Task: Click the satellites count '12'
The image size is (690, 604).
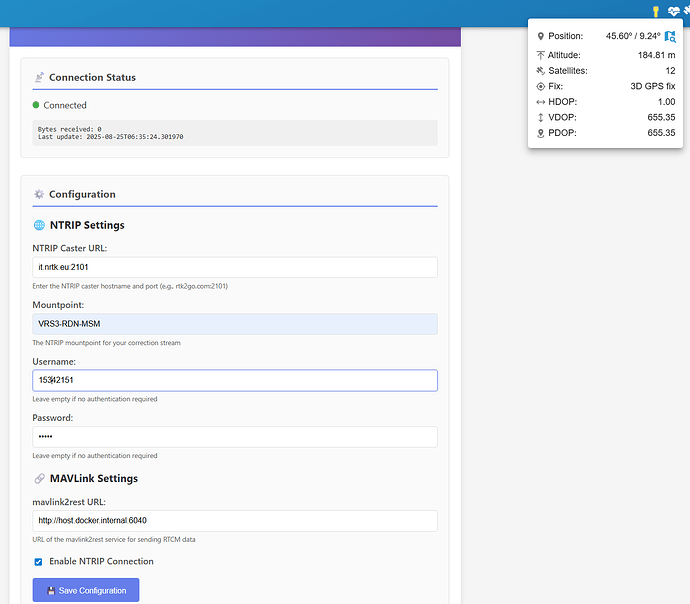Action: coord(670,71)
